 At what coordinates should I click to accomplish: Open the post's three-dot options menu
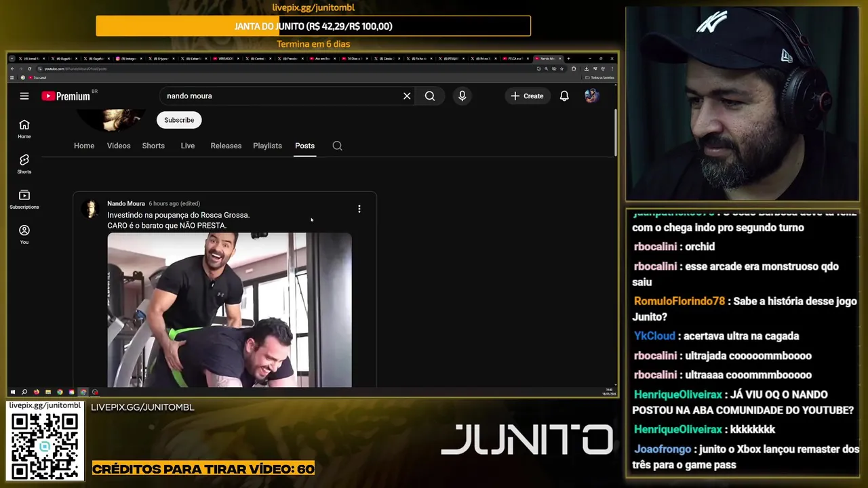359,209
